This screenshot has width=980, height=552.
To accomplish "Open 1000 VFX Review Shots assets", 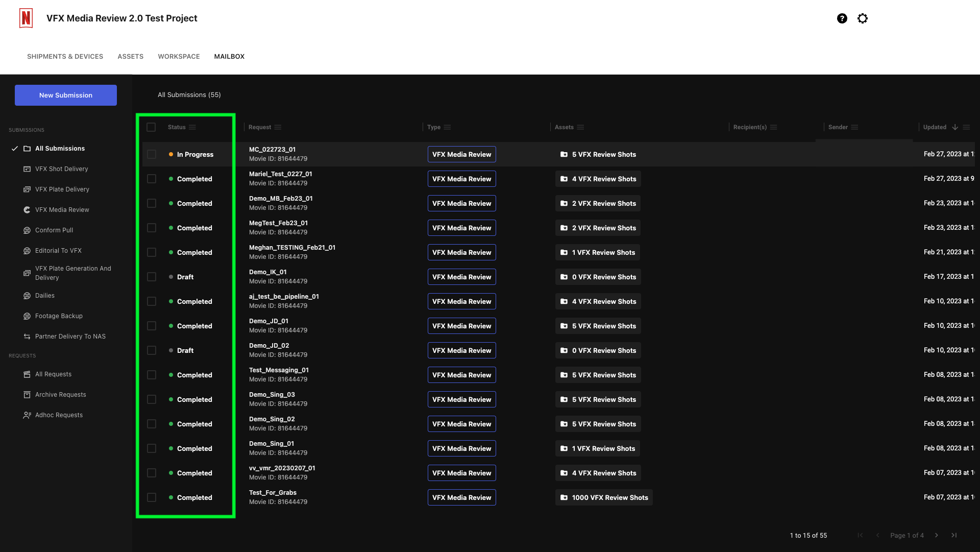I will click(x=604, y=497).
